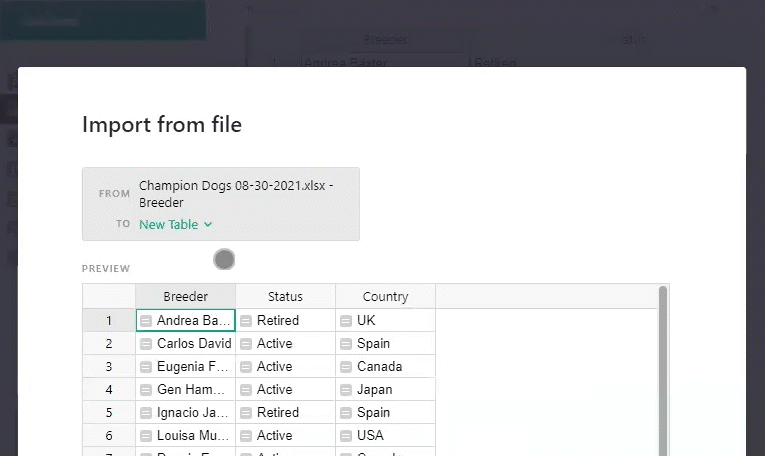Click text icon next to Japan cell
Viewport: 765px width, 456px height.
coord(346,390)
